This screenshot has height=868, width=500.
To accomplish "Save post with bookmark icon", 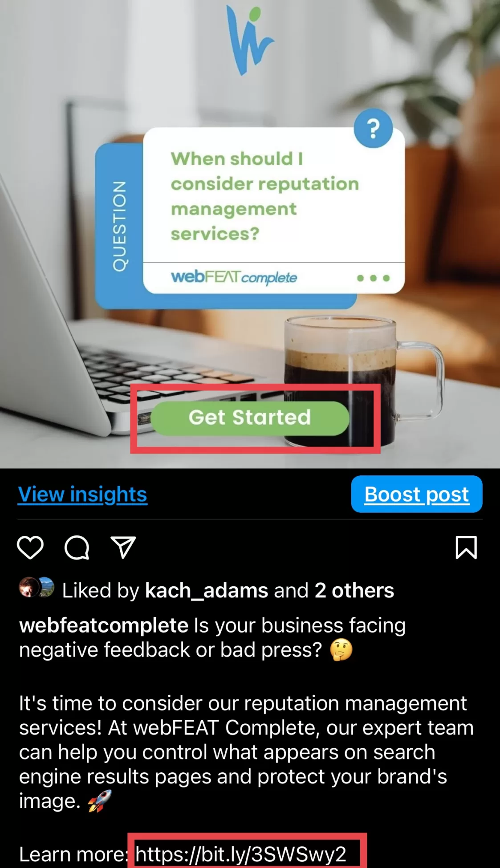I will pos(466,547).
